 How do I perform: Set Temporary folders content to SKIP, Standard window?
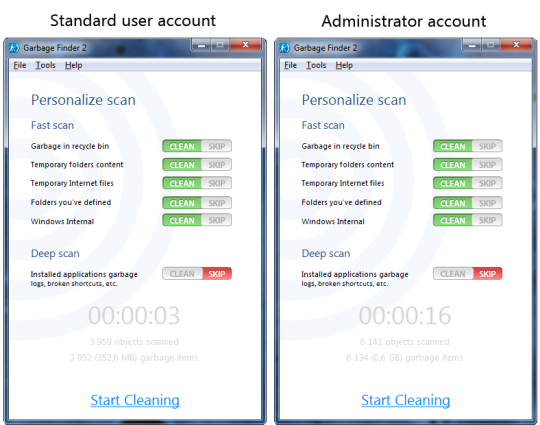(217, 165)
